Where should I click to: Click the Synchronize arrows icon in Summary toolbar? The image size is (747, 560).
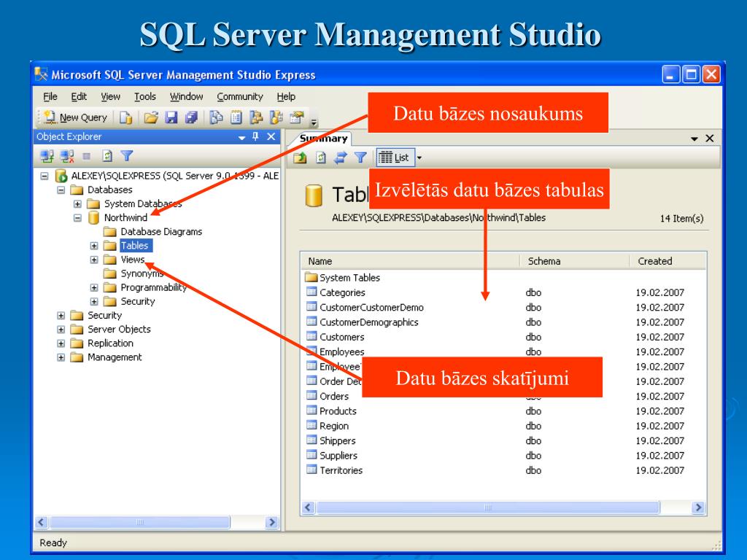click(x=341, y=157)
